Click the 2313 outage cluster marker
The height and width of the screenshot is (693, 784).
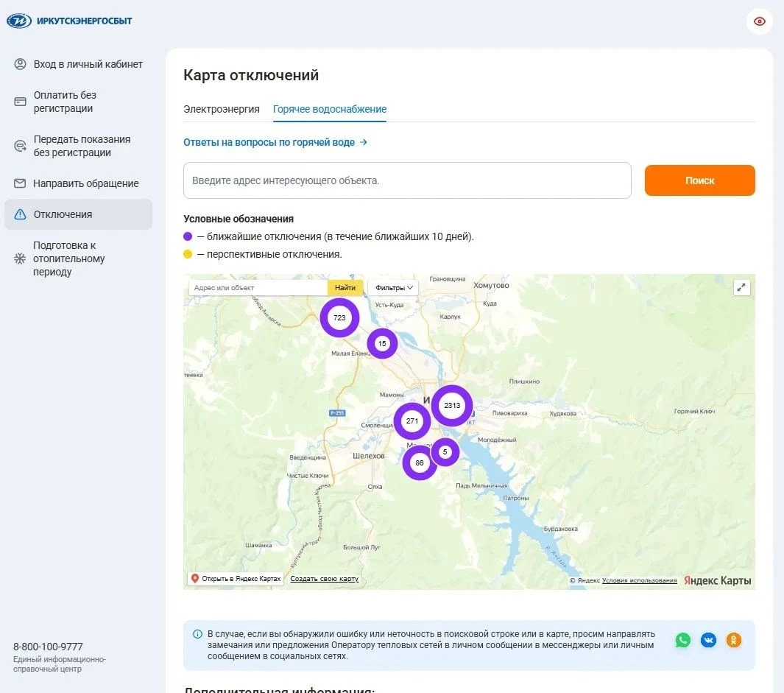[x=452, y=406]
